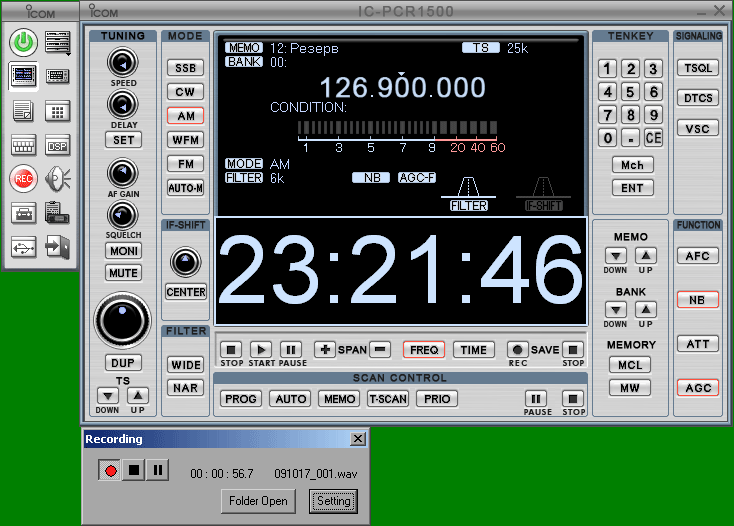Image resolution: width=734 pixels, height=526 pixels.
Task: Start PROG scan
Action: (x=241, y=399)
